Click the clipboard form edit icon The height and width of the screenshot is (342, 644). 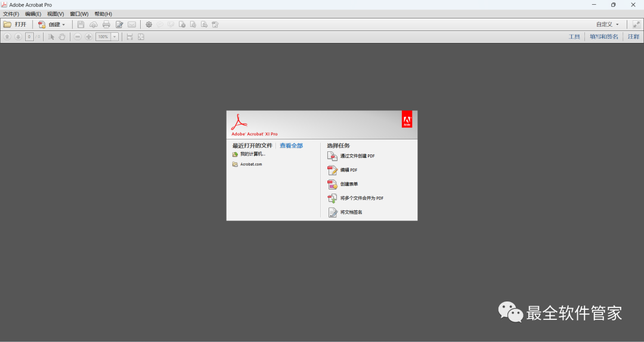click(x=215, y=24)
